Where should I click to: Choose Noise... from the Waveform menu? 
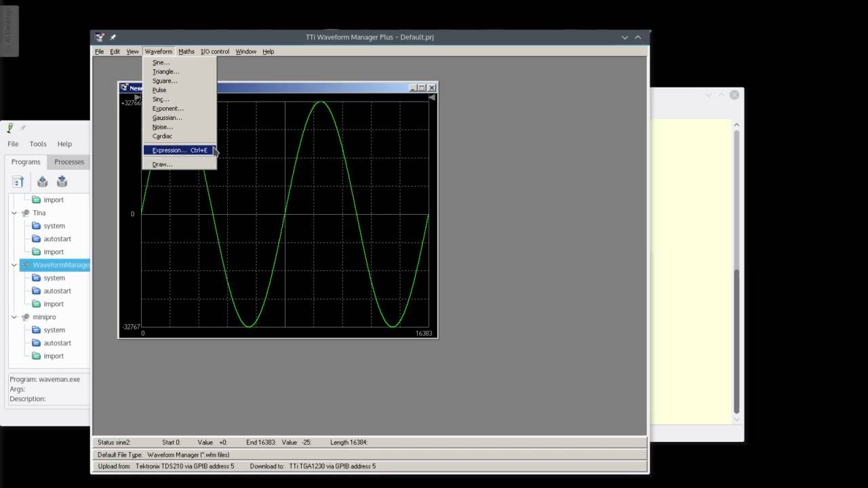[x=180, y=127]
